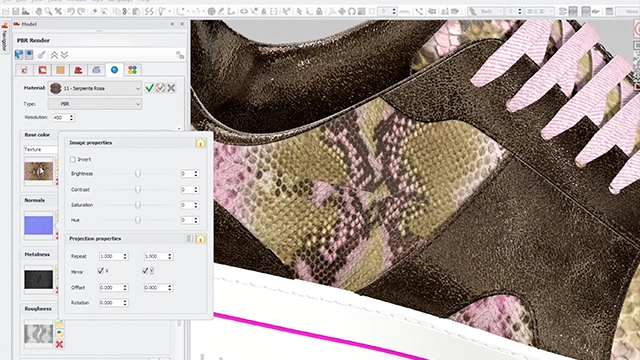Click the eyedropper key icon in PBR Render
Image resolution: width=640 pixels, height=360 pixels.
pos(41,54)
